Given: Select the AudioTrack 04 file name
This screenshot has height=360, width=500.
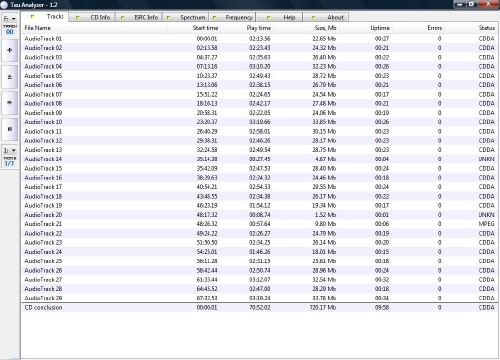Looking at the screenshot, I should point(43,66).
